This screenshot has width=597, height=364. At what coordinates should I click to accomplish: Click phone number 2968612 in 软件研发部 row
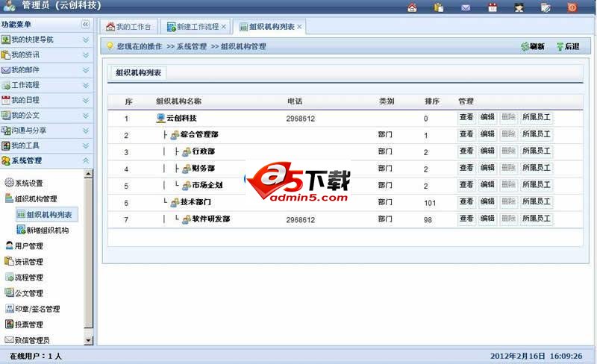301,220
